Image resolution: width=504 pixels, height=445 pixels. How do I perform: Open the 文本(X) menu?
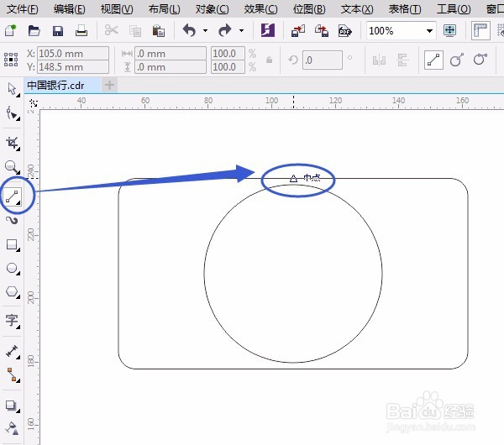(357, 9)
